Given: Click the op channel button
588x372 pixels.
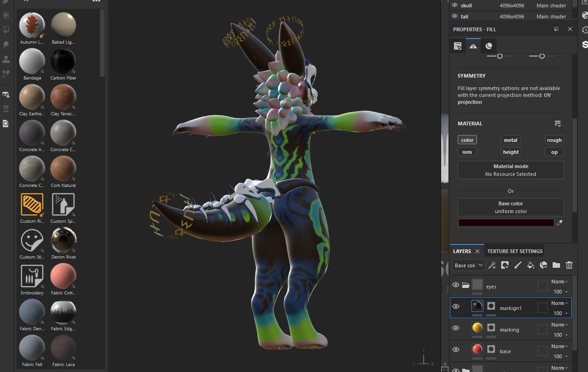Looking at the screenshot, I should click(x=554, y=152).
